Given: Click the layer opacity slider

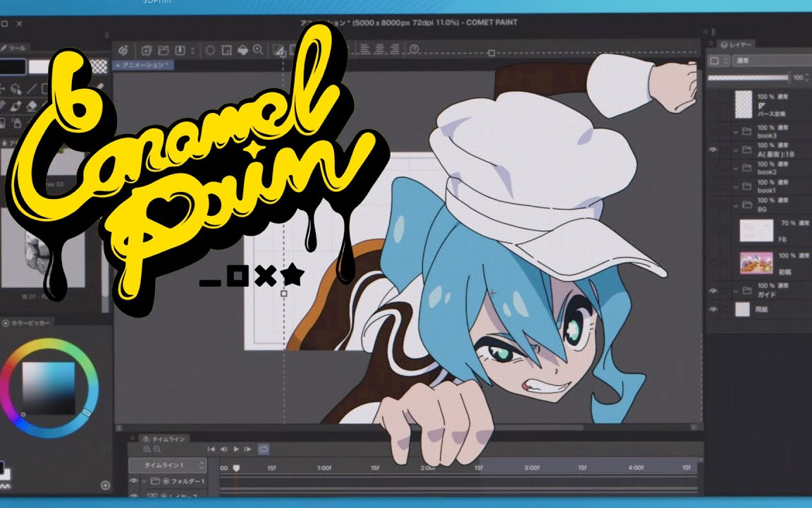Looking at the screenshot, I should (x=749, y=78).
